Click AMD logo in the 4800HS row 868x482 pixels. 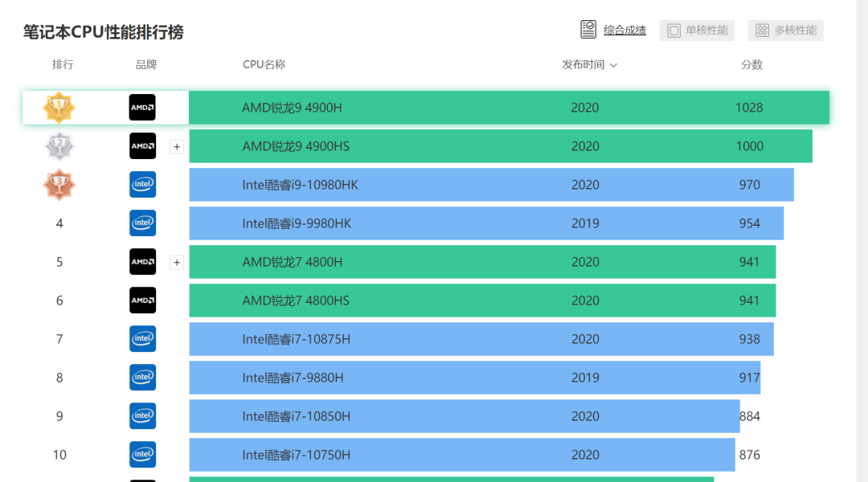142,300
